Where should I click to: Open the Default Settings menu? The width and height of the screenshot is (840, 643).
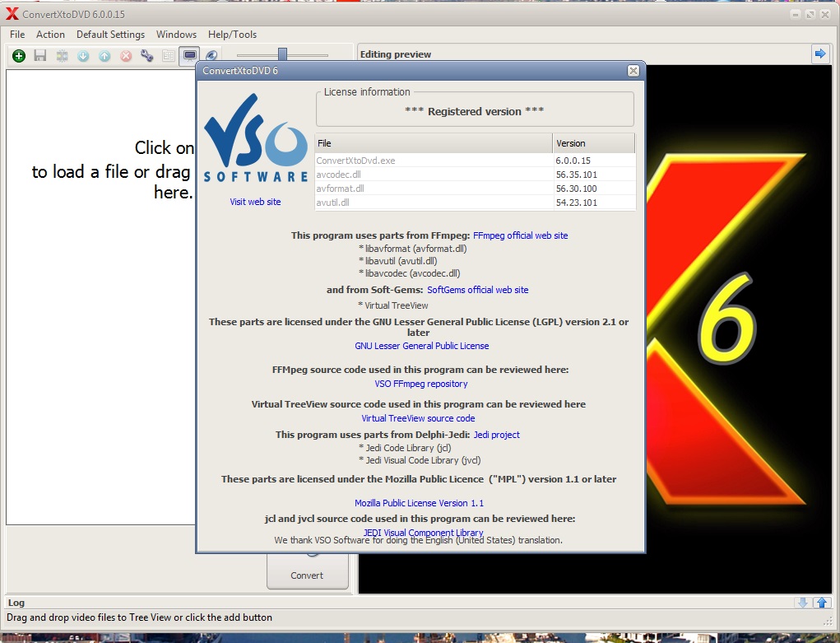click(x=110, y=35)
